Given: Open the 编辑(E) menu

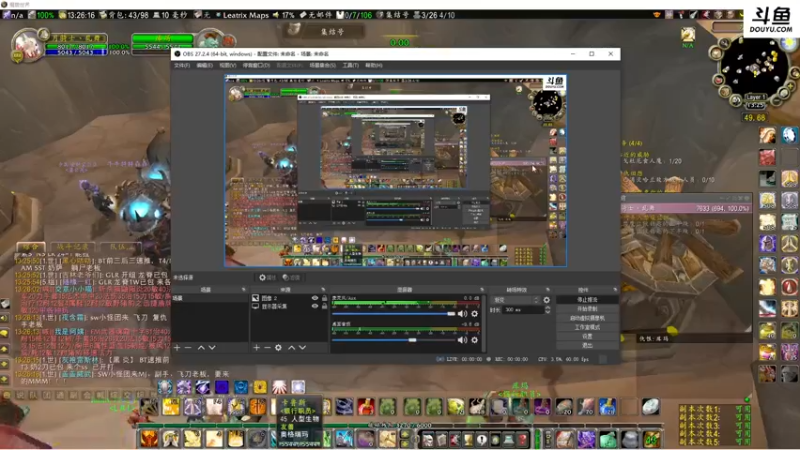Looking at the screenshot, I should [x=205, y=65].
